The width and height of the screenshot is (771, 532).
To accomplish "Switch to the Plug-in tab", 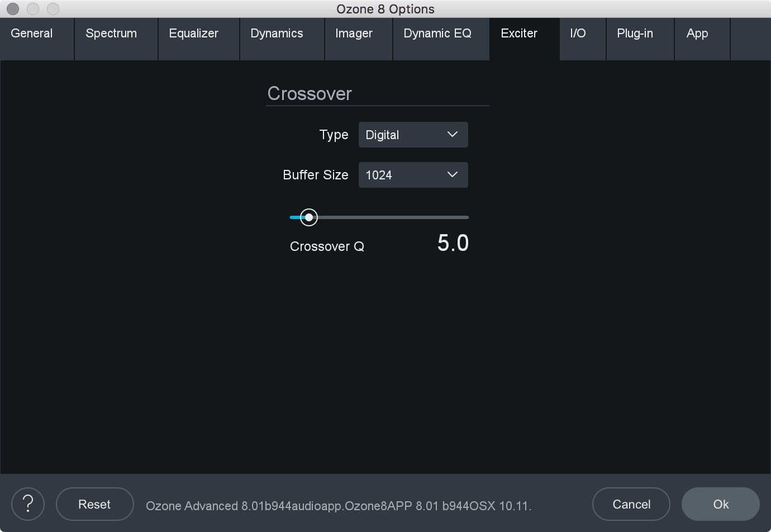I will (640, 39).
